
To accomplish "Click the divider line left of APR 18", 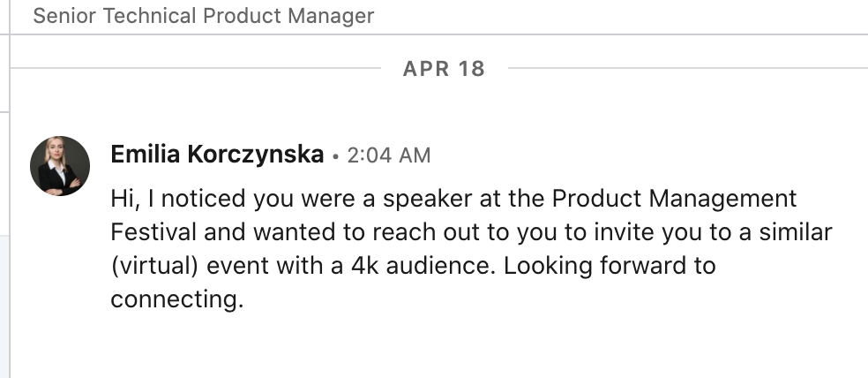I will (x=194, y=68).
